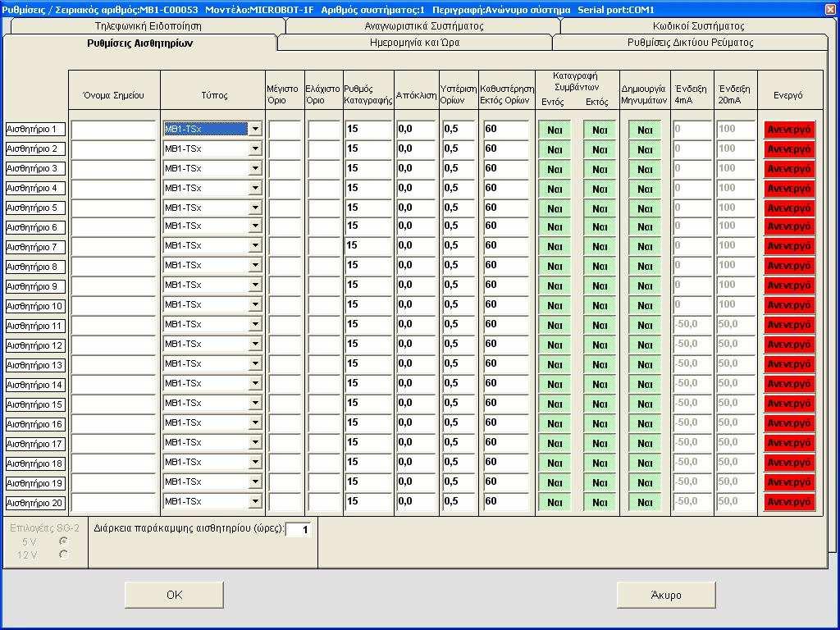Open type dropdown for Αισθητήριο 8
Viewport: 840px width, 630px height.
point(255,265)
